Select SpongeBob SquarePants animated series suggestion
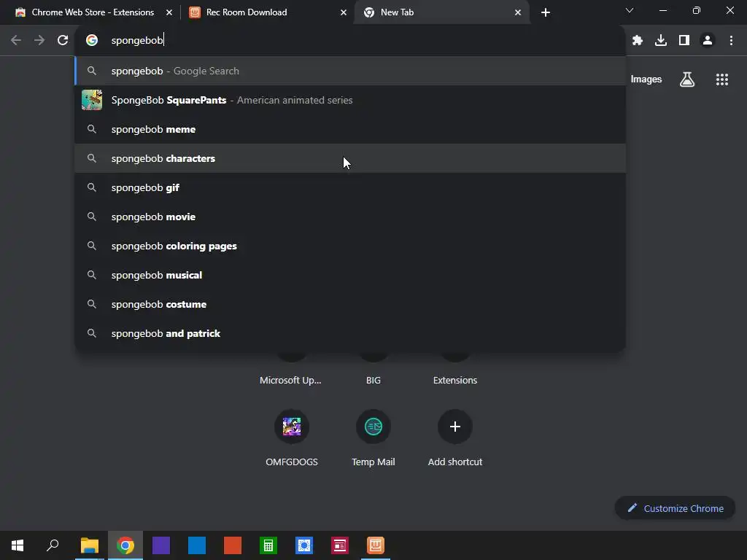Image resolution: width=747 pixels, height=560 pixels. click(350, 100)
